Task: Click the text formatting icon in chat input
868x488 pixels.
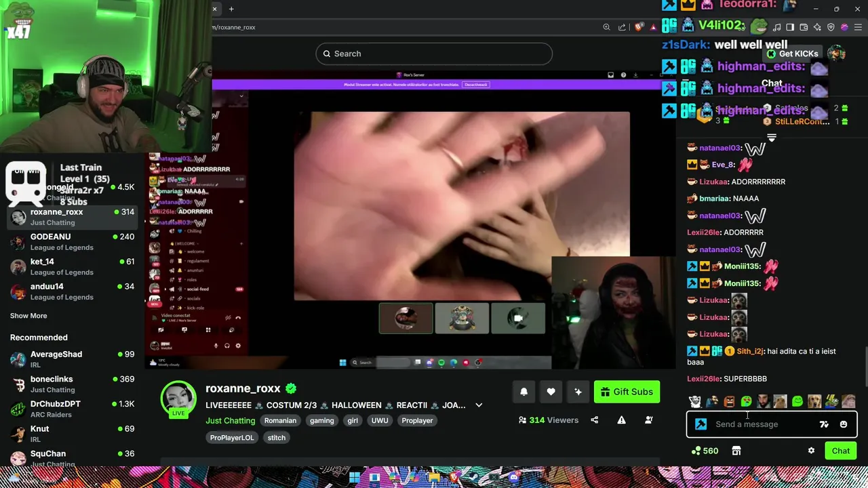Action: pos(824,424)
